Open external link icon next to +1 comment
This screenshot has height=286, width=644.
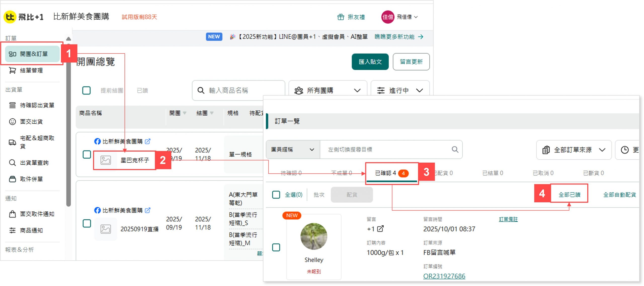point(380,229)
